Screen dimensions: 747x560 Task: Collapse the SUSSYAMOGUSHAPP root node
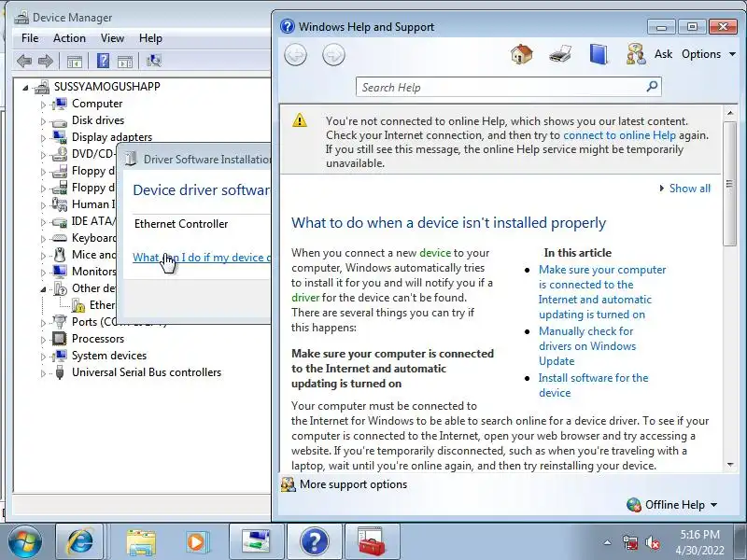[26, 88]
